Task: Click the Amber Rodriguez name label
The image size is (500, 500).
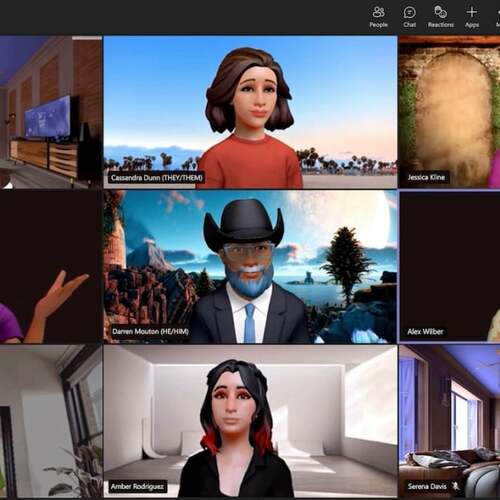Action: (x=137, y=486)
